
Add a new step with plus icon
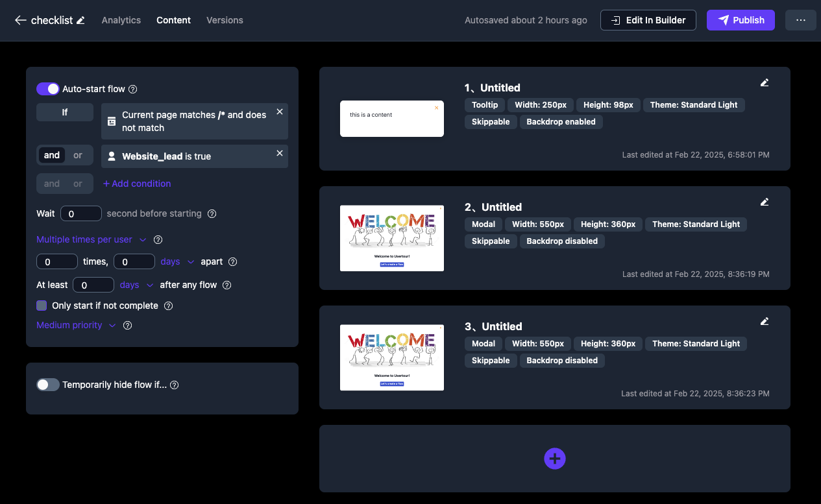[554, 459]
